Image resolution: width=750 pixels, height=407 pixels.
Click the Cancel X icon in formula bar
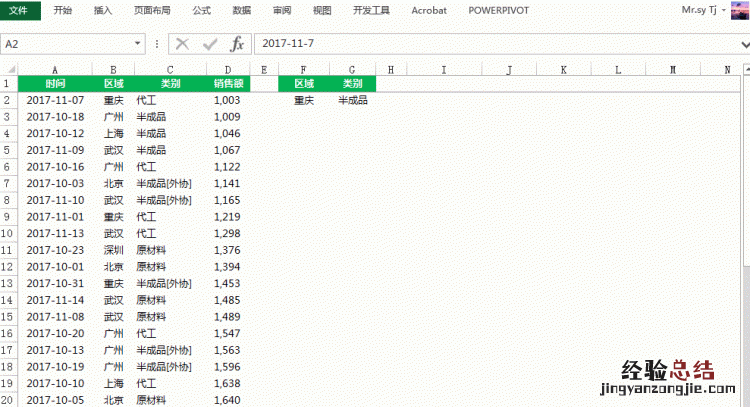point(182,44)
